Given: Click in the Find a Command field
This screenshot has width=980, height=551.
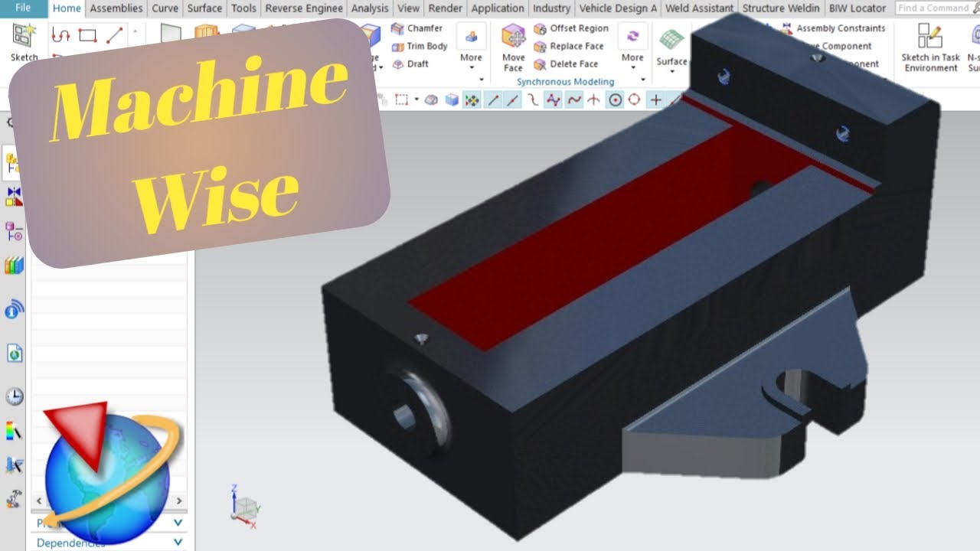Looking at the screenshot, I should [933, 8].
